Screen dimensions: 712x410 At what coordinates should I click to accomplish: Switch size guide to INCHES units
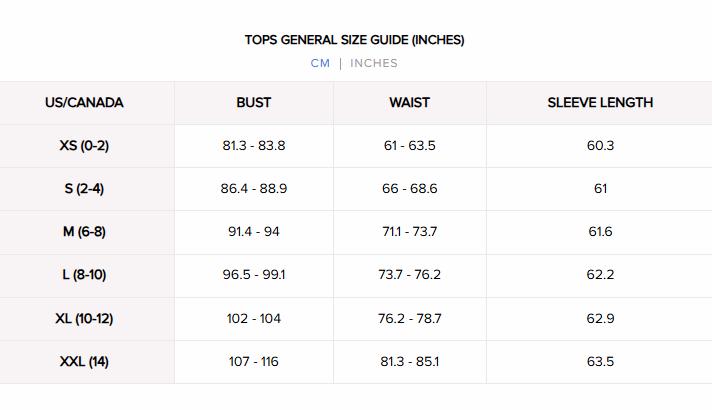[x=374, y=63]
